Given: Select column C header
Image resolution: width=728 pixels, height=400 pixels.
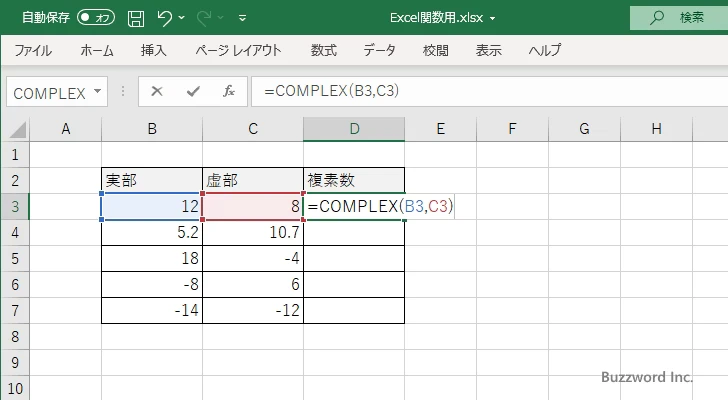Looking at the screenshot, I should point(253,129).
